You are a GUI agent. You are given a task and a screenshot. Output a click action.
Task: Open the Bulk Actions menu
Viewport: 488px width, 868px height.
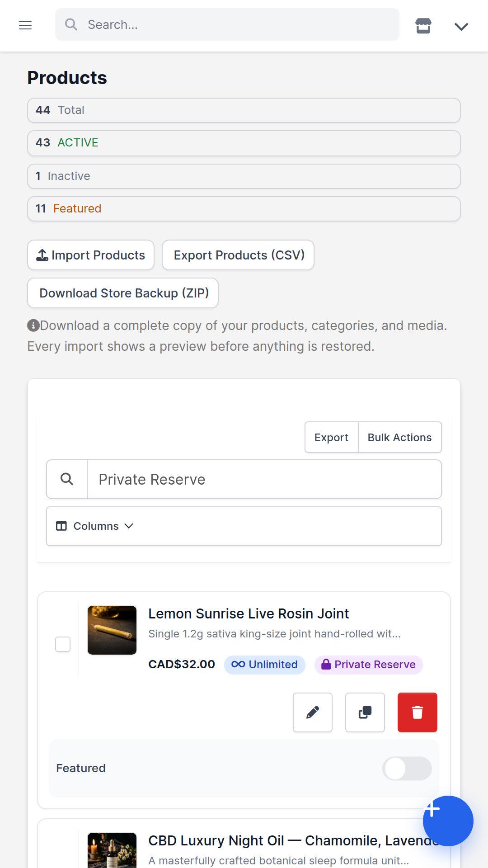400,437
